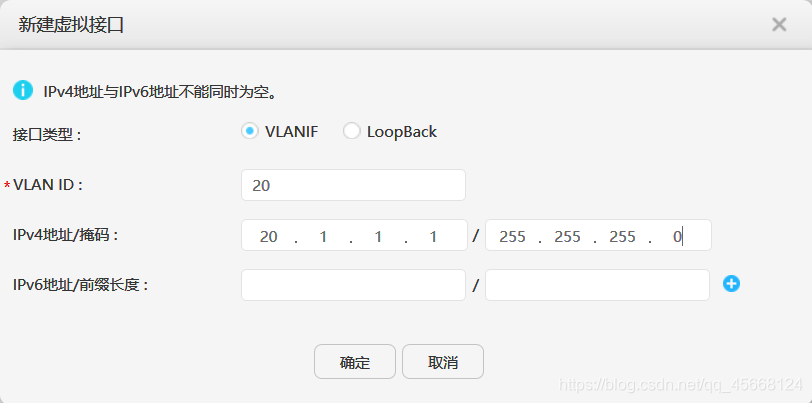Click the IPv6 address input field

[x=353, y=285]
